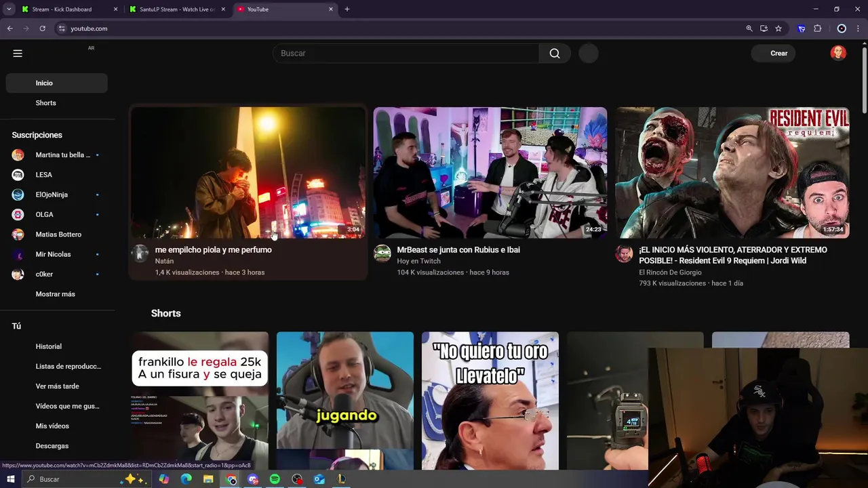Open the tab search dropdown arrow
The width and height of the screenshot is (868, 488).
tap(9, 9)
